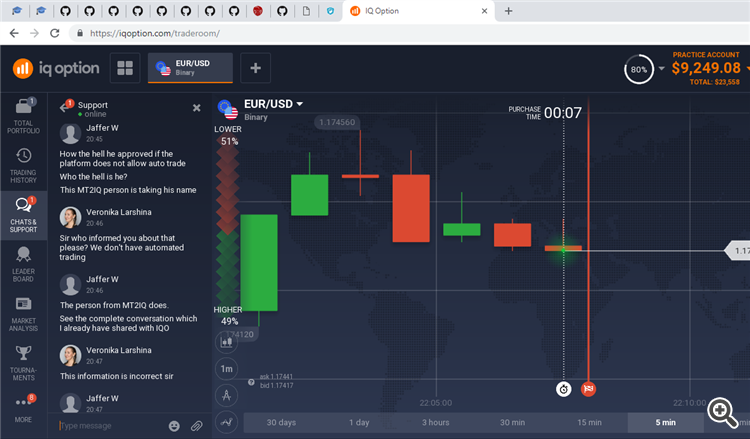Click the purchase time stopwatch marker
750x439 pixels.
[x=563, y=389]
